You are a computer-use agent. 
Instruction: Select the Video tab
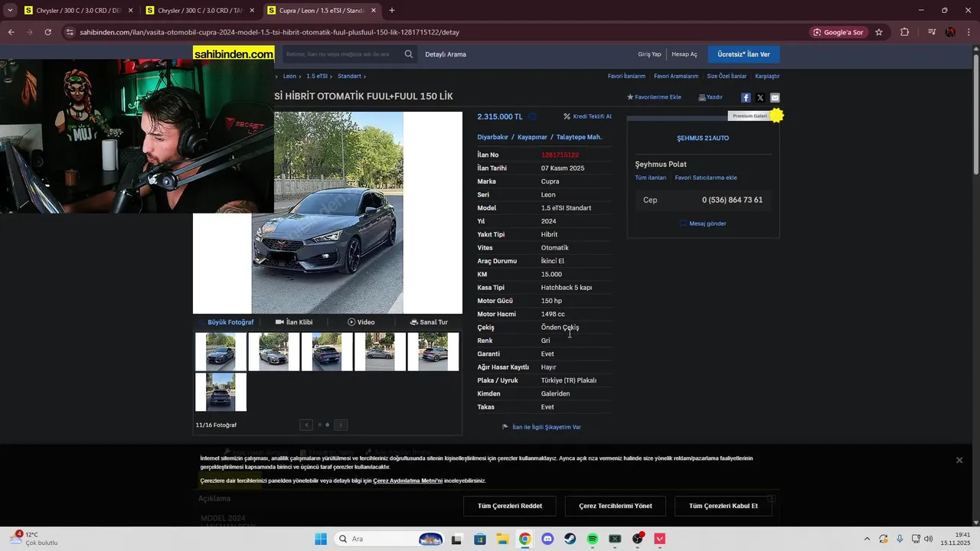point(361,322)
